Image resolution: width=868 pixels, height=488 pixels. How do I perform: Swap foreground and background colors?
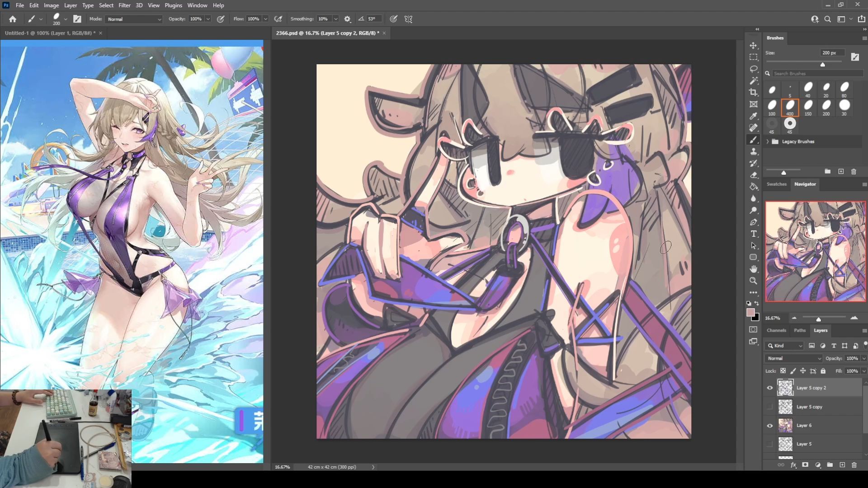[x=757, y=303]
